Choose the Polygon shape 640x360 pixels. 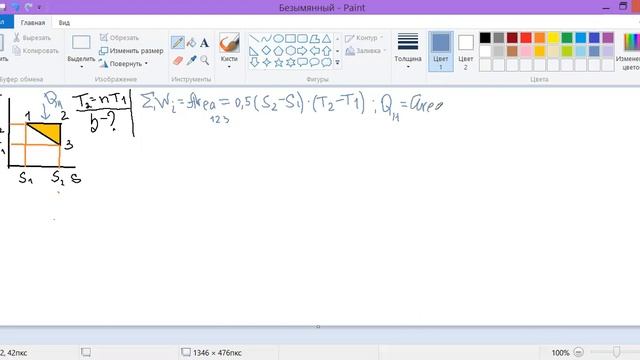pos(314,39)
